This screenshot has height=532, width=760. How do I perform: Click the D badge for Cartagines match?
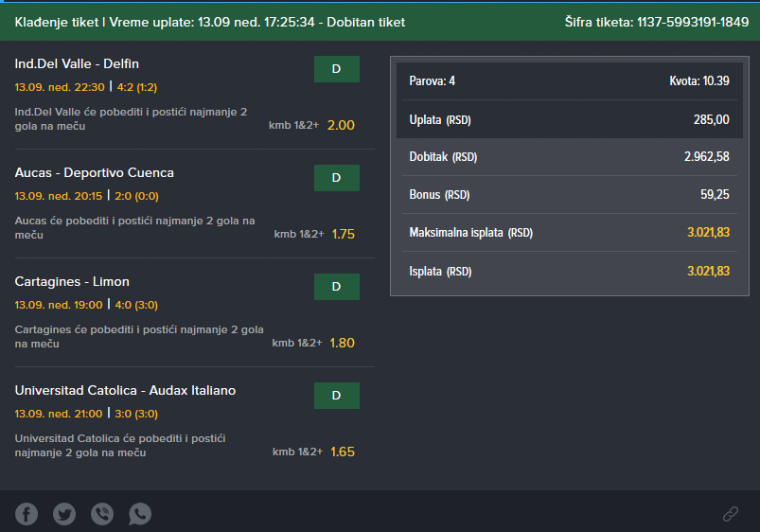click(x=336, y=287)
